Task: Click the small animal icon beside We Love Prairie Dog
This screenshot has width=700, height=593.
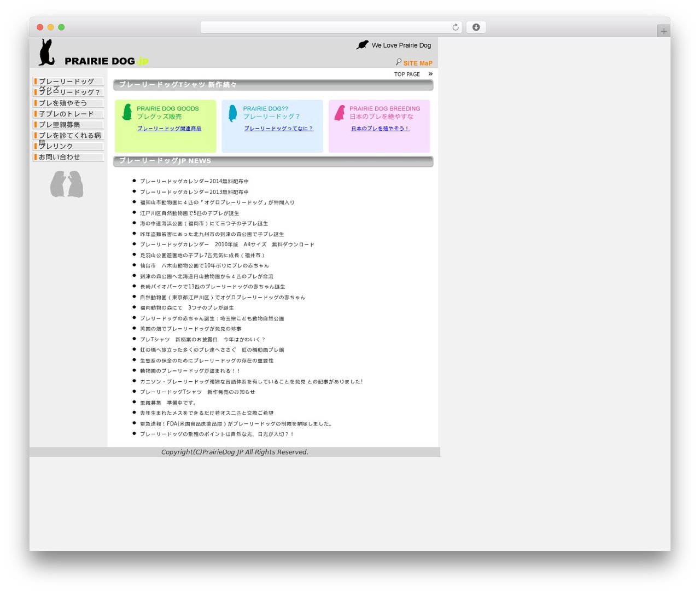Action: tap(362, 45)
